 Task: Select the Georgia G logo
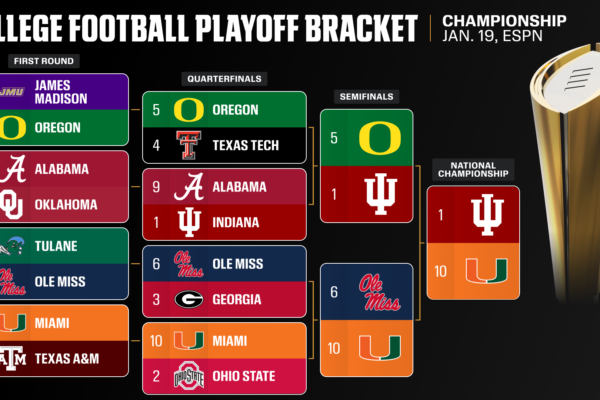coord(185,298)
